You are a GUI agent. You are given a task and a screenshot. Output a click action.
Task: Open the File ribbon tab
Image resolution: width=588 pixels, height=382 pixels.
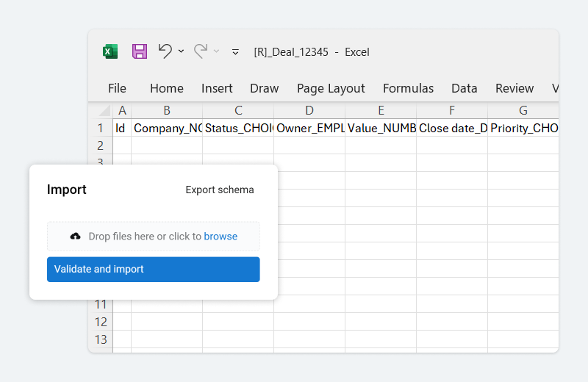click(x=117, y=88)
